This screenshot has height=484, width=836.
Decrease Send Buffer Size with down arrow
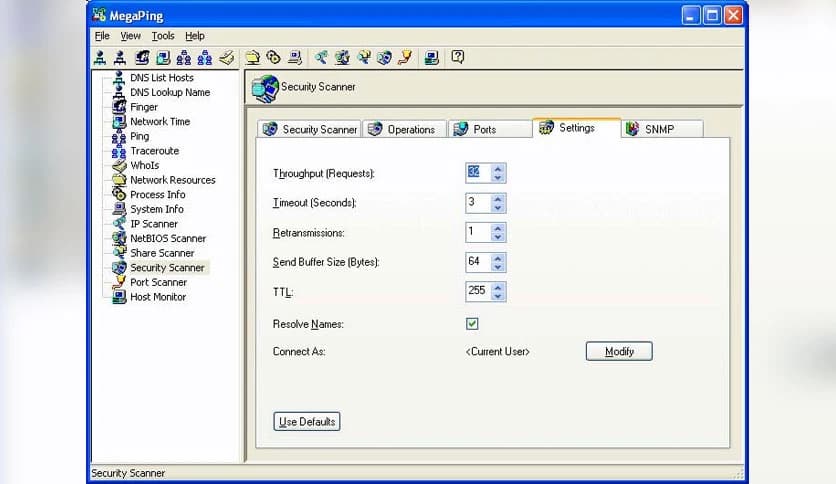[x=498, y=267]
